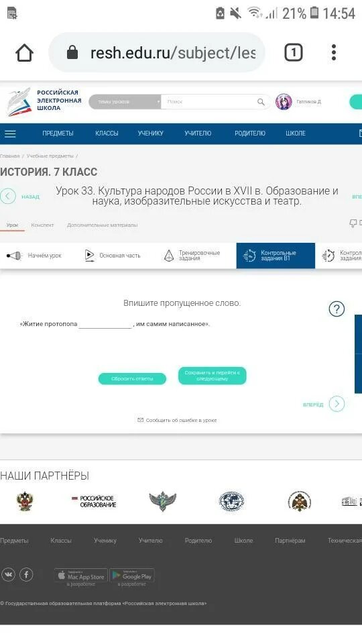Open the Российское образование partner logo

(94, 502)
